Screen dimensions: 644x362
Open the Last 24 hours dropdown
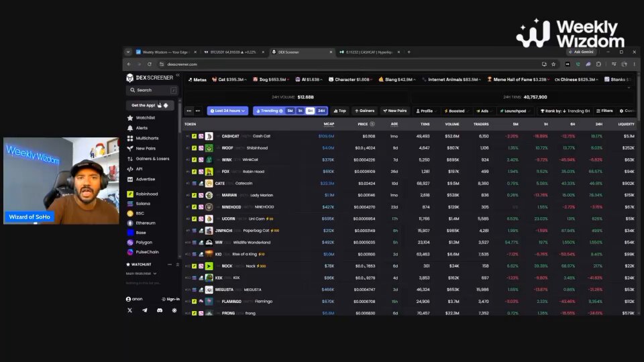coord(227,111)
